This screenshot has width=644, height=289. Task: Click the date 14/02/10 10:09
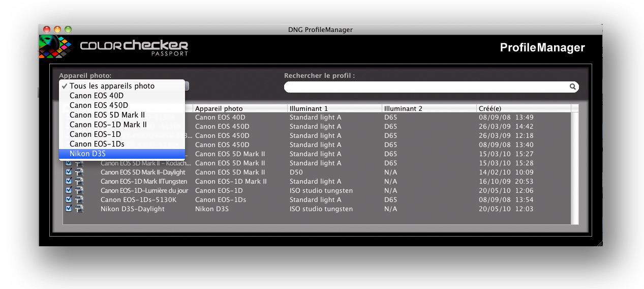(506, 172)
